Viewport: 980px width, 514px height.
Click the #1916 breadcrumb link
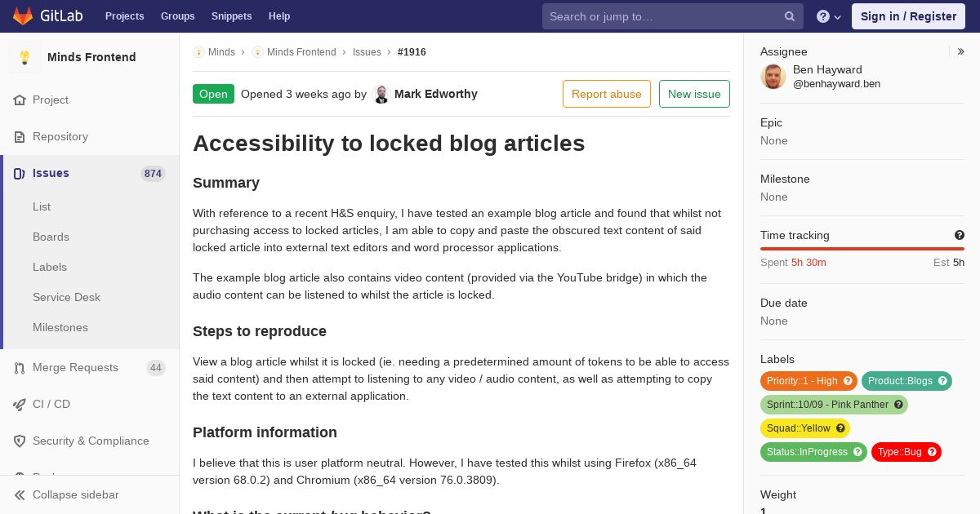coord(412,51)
